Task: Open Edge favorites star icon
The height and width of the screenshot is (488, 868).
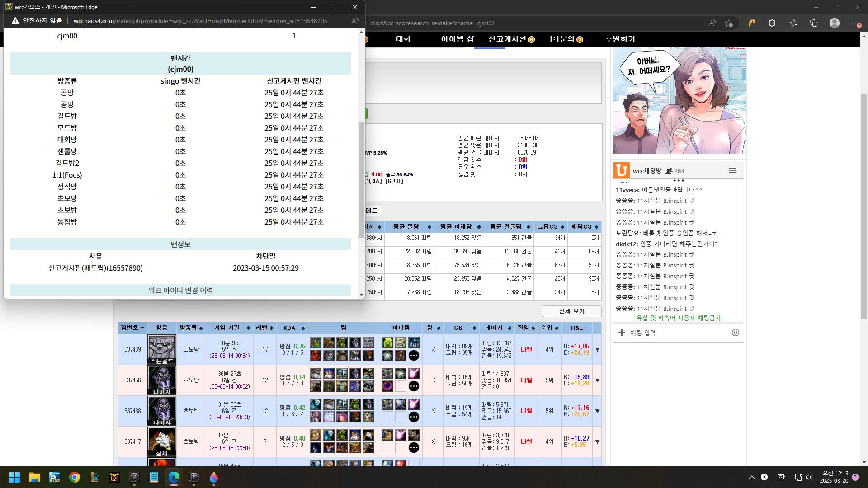Action: click(793, 23)
